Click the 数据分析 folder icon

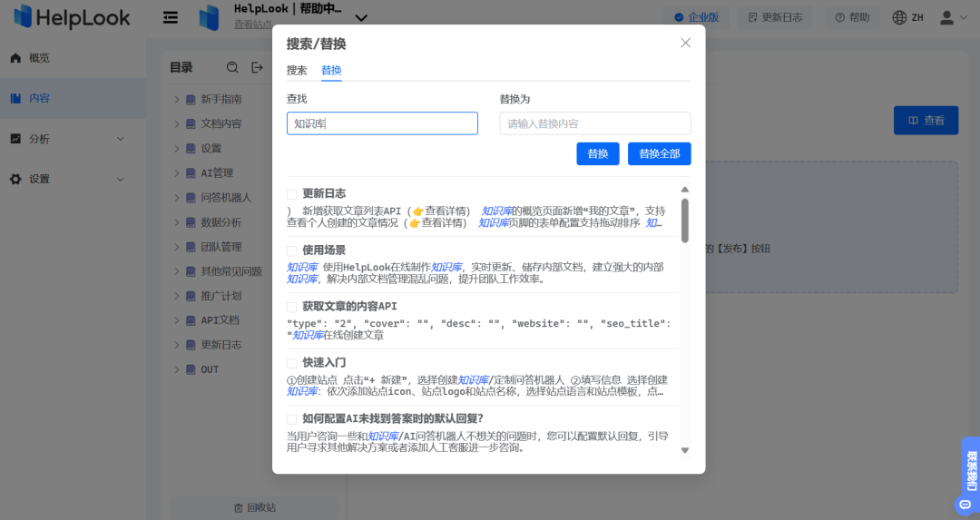tap(191, 222)
